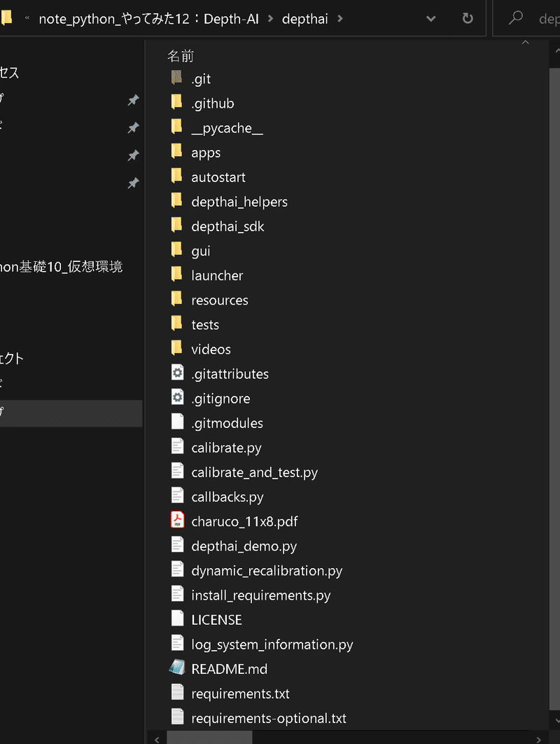Click folder icon at address bar start
Screen dimensions: 560x744
click(6, 18)
